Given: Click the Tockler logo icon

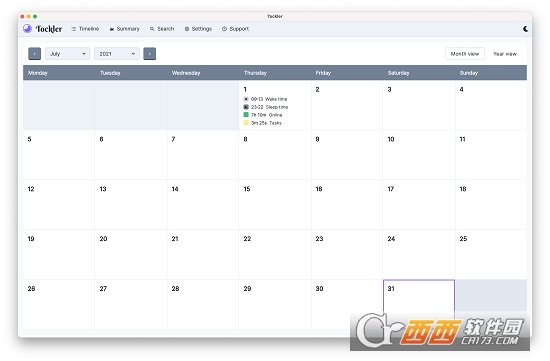Looking at the screenshot, I should tap(27, 29).
